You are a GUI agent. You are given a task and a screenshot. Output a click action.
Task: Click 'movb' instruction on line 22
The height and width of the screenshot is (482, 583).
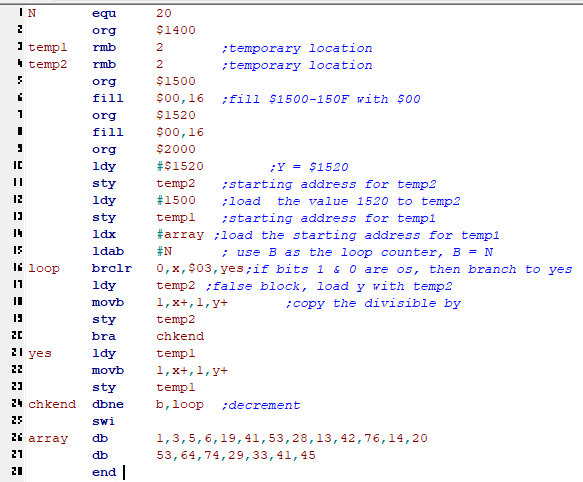tap(108, 370)
